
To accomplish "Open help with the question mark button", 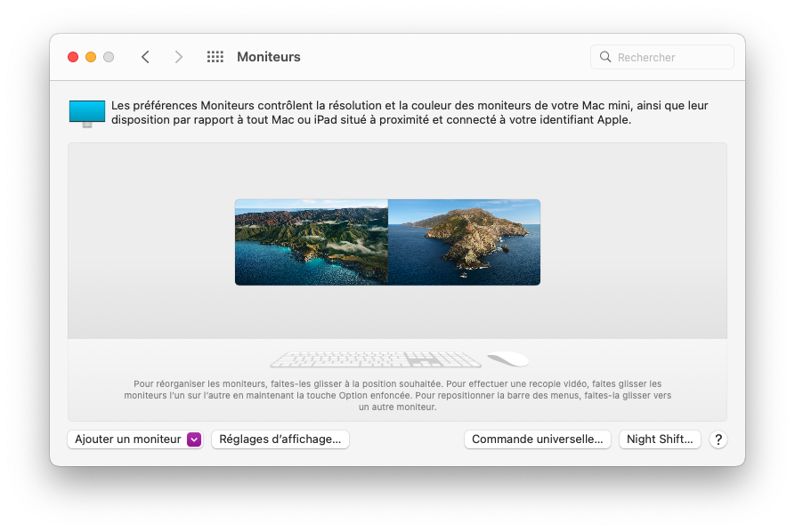I will pos(718,439).
